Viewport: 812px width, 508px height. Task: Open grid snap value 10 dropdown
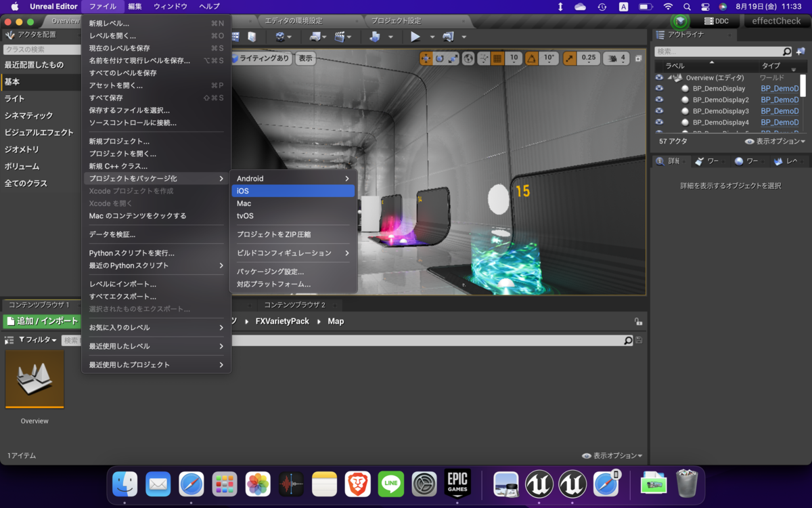514,58
